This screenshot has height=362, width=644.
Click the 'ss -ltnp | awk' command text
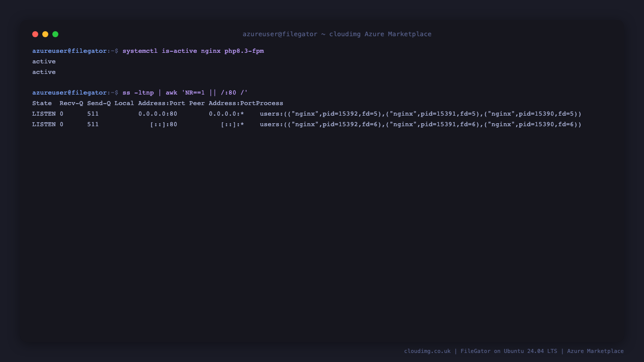click(185, 93)
